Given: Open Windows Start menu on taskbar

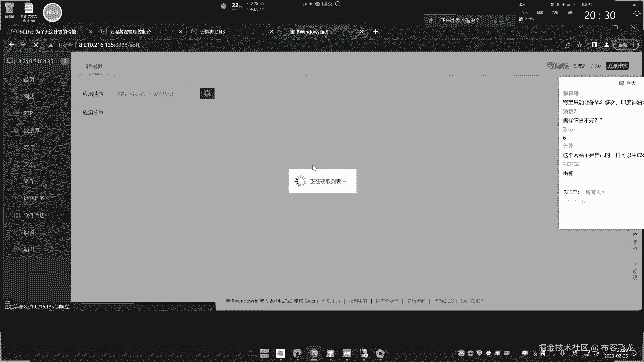Looking at the screenshot, I should point(264,353).
